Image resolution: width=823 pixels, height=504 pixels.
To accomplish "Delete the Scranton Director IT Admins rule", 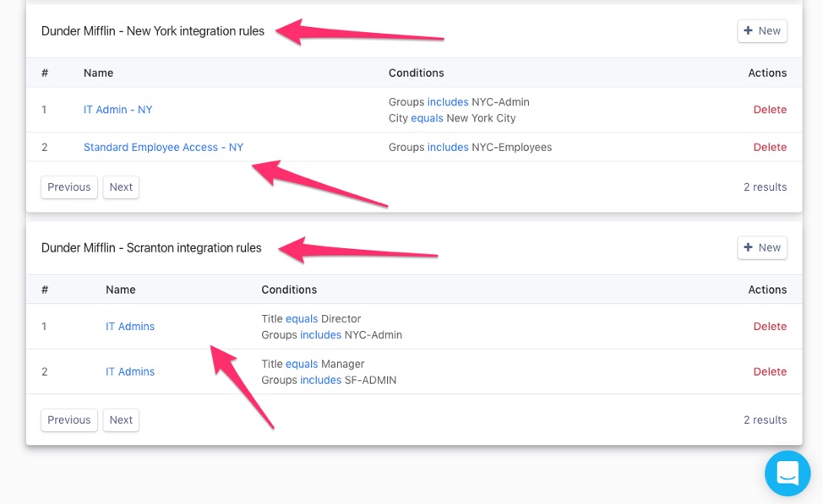I will 770,326.
